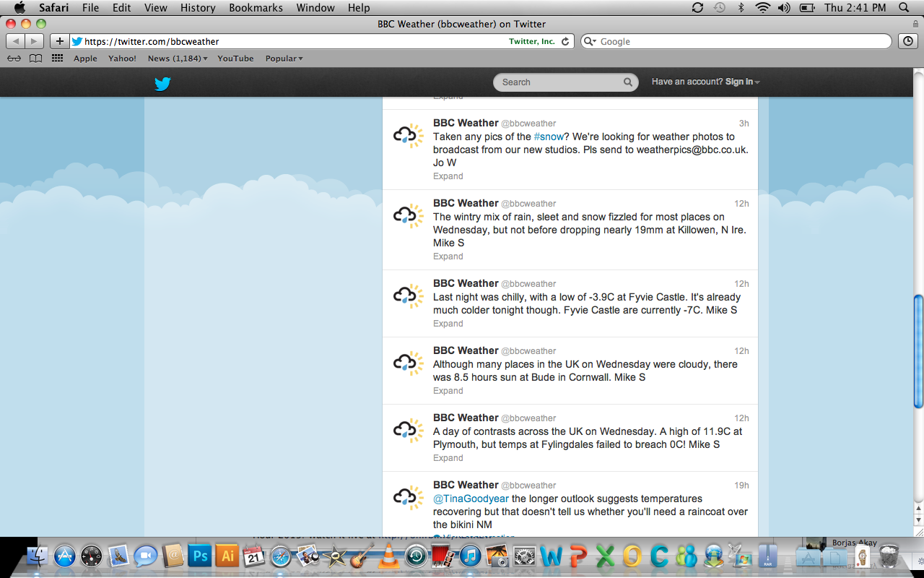Open the Window menu
924x578 pixels.
coord(315,7)
